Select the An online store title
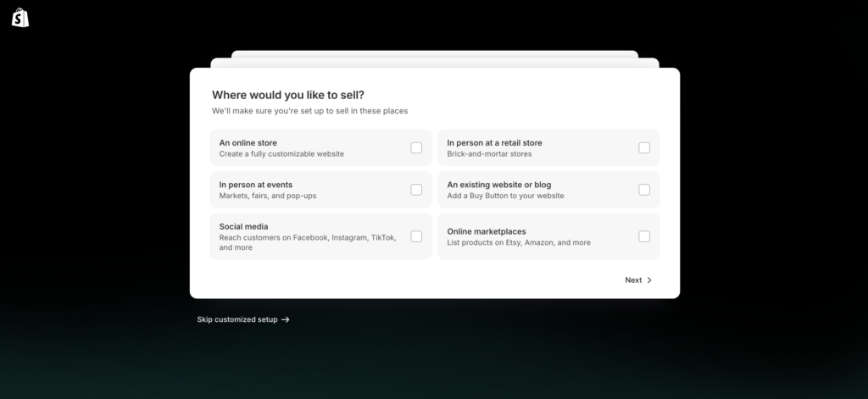 coord(248,142)
